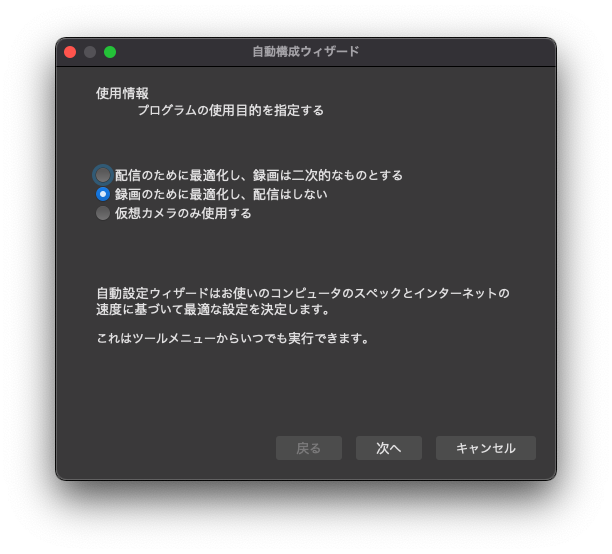This screenshot has width=612, height=554.
Task: Click the 自動構成ウィザード window title
Action: click(306, 52)
